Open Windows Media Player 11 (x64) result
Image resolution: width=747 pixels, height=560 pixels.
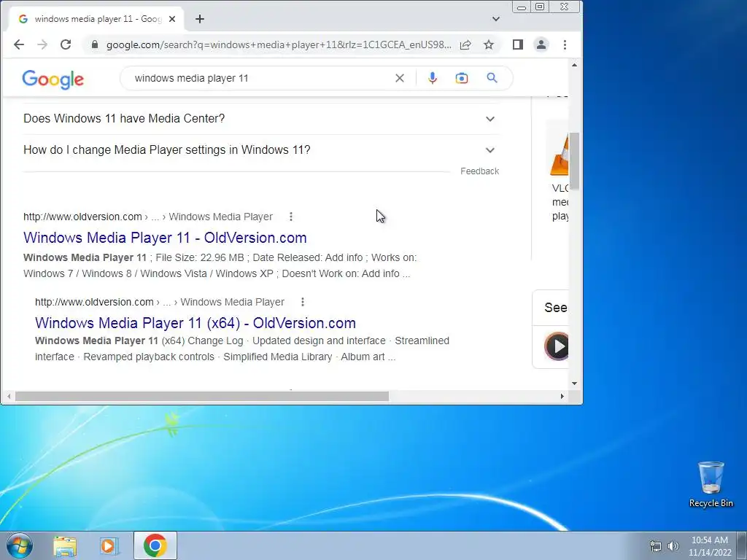pyautogui.click(x=196, y=323)
